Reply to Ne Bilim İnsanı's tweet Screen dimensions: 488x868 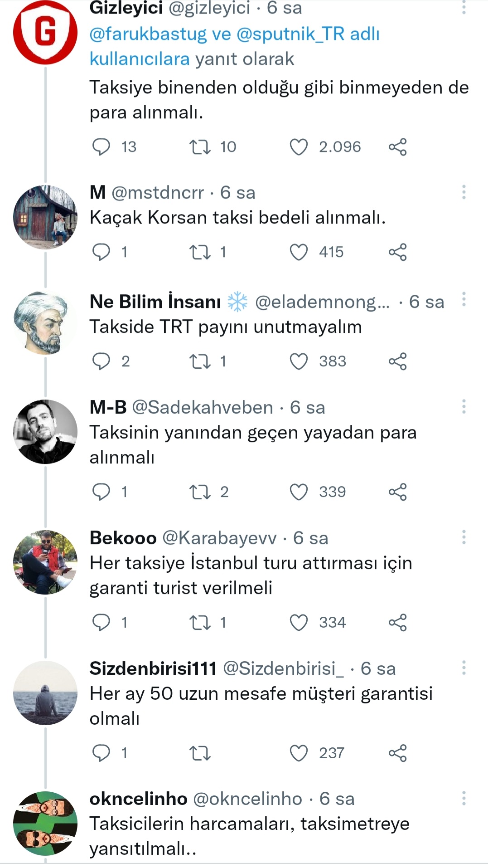coord(101,361)
